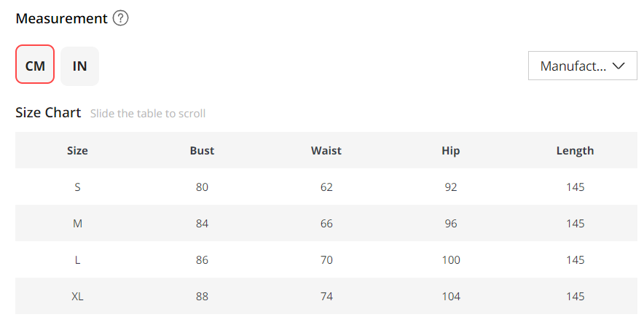Select the S size row
This screenshot has width=644, height=317.
(77, 187)
